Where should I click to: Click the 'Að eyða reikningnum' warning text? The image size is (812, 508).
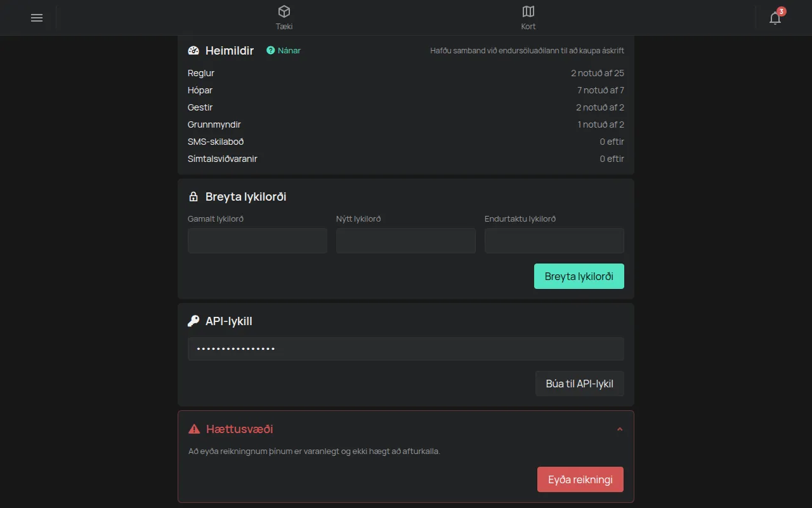point(314,451)
